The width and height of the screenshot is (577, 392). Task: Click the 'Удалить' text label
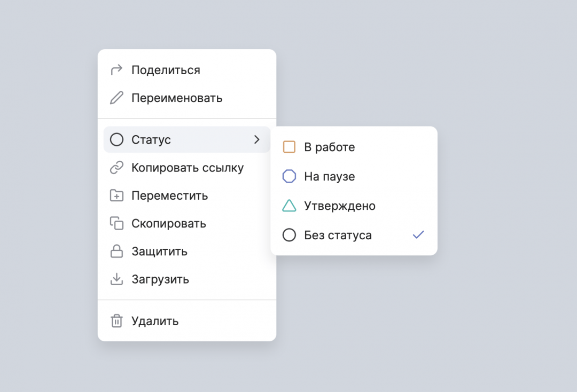click(x=155, y=321)
